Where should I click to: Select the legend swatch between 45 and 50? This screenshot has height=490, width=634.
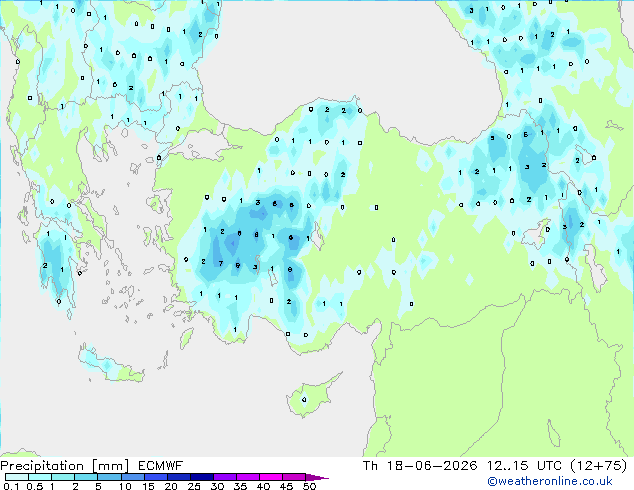(x=294, y=477)
